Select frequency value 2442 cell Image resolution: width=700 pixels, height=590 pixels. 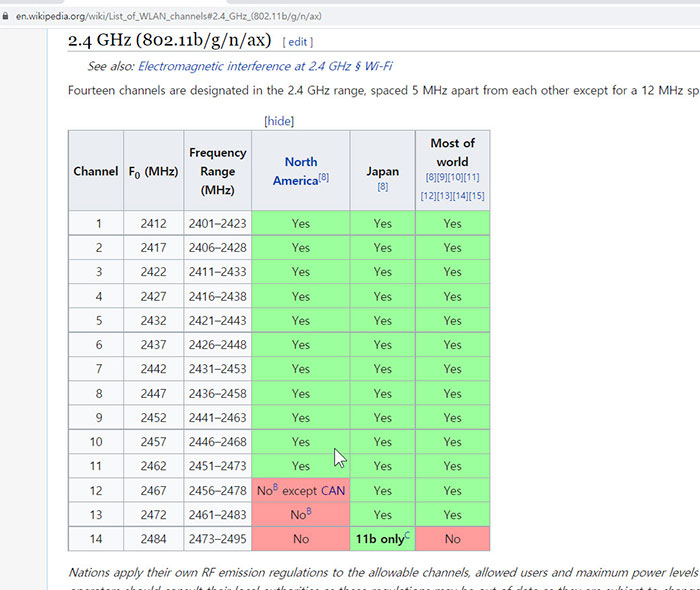pos(153,369)
